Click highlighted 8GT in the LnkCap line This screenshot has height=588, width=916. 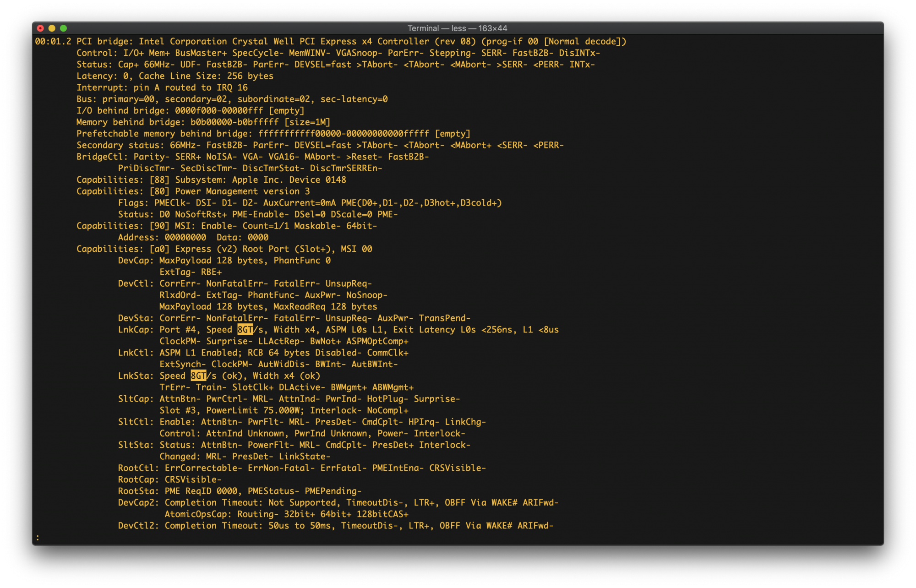pos(245,330)
